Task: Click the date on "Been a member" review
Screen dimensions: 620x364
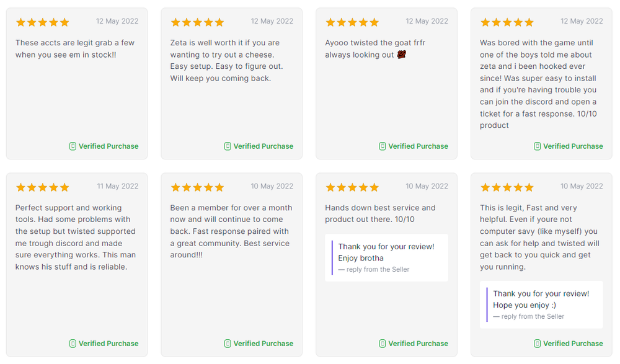Action: pos(272,186)
